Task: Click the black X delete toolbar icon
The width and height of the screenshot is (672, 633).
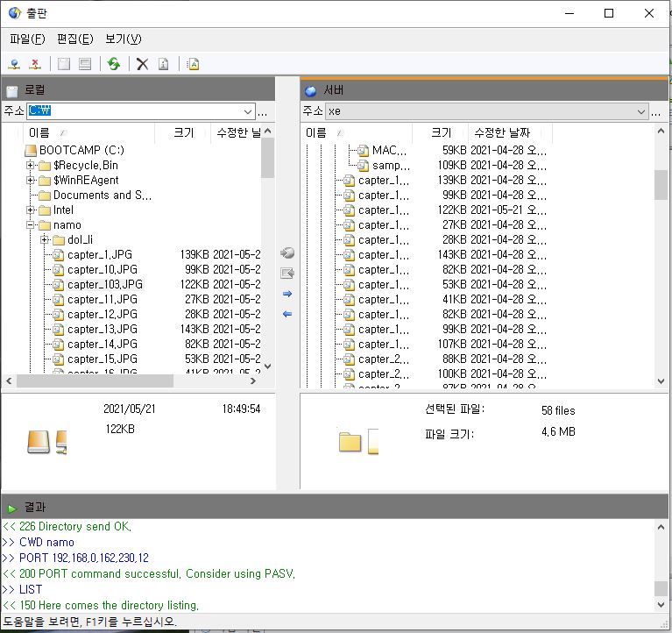Action: (x=142, y=64)
